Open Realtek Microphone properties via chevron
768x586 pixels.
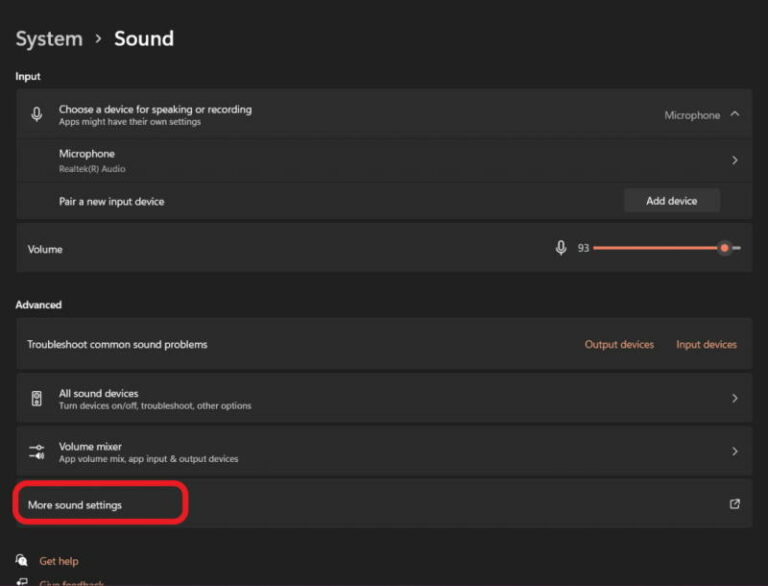pos(735,160)
